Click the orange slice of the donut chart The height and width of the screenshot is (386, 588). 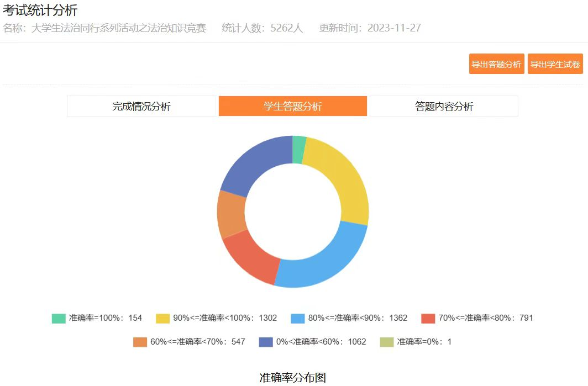click(x=232, y=214)
